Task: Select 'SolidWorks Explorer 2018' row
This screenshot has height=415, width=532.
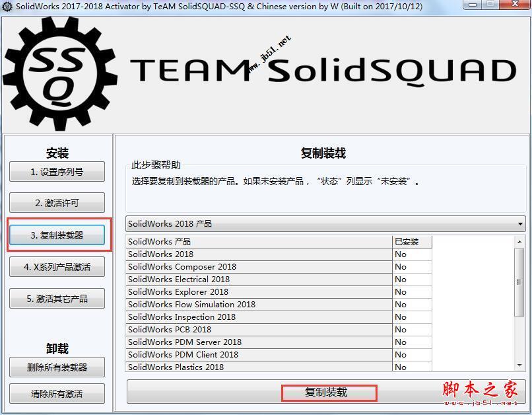Action: (279, 292)
